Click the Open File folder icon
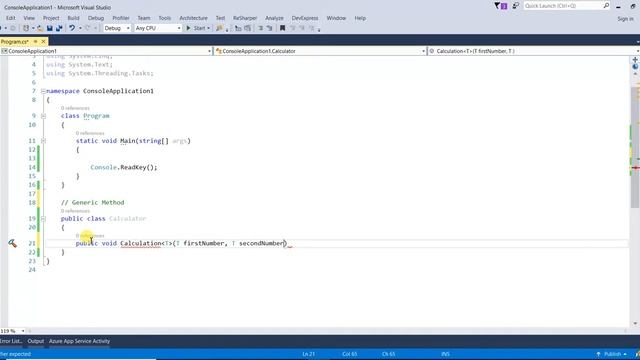Screen dimensions: 640x360 pyautogui.click(x=40, y=28)
